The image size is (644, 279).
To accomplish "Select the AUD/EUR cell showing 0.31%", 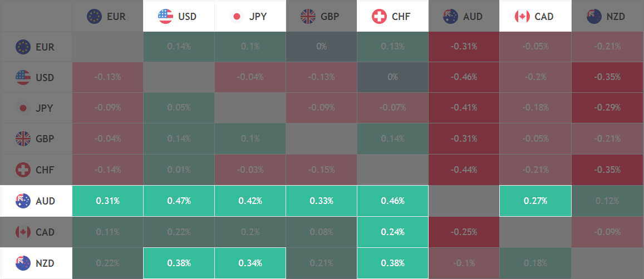I will [x=107, y=201].
